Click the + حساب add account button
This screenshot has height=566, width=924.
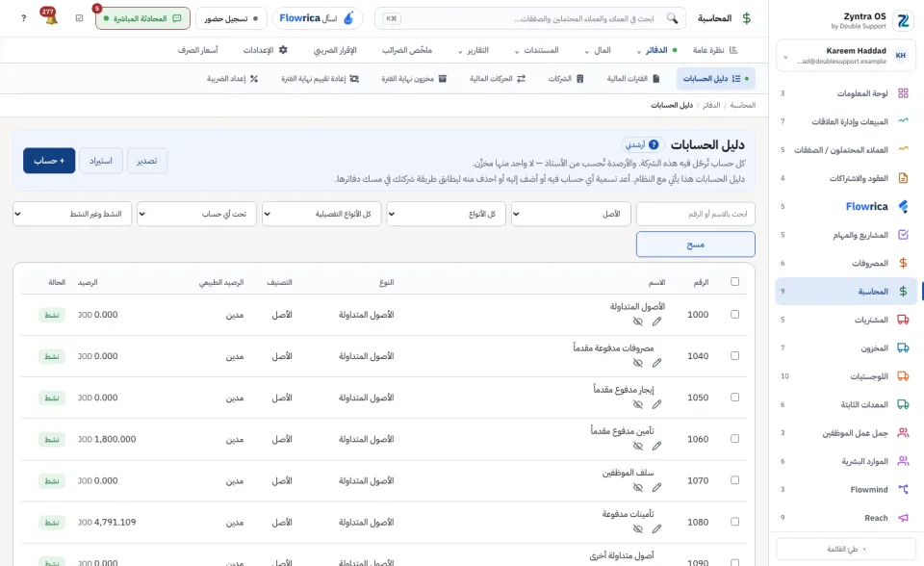pos(49,161)
